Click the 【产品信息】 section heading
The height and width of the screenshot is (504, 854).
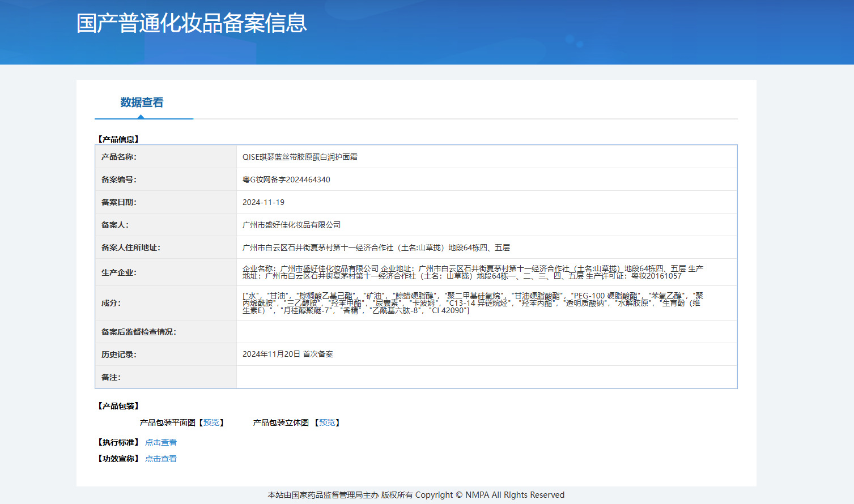point(118,139)
